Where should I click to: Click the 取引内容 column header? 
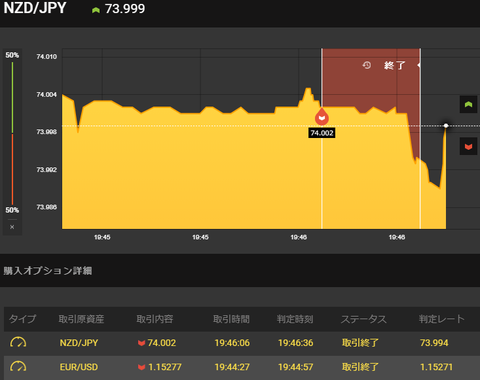point(155,319)
